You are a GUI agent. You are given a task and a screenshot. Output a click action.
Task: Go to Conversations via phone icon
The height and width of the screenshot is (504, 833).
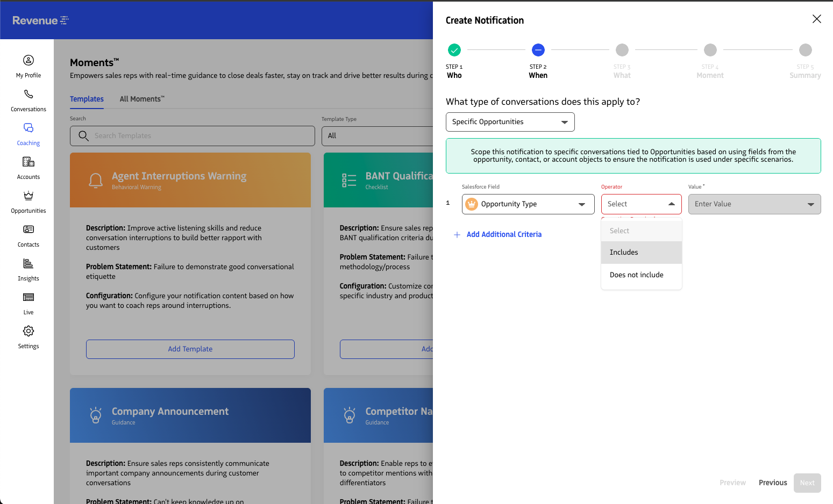click(x=29, y=94)
